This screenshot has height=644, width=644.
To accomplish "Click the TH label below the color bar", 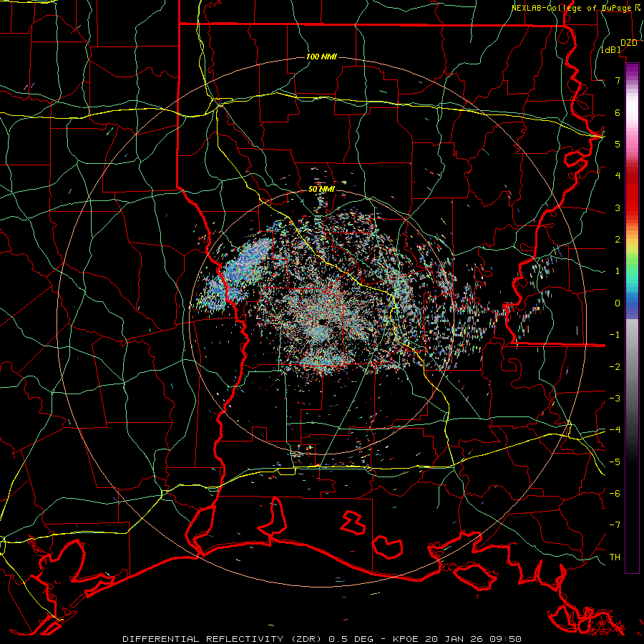I will pyautogui.click(x=615, y=557).
